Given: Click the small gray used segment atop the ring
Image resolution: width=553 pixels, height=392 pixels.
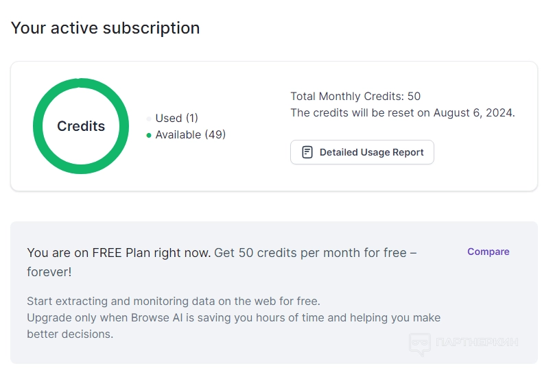Looking at the screenshot, I should 80,83.
